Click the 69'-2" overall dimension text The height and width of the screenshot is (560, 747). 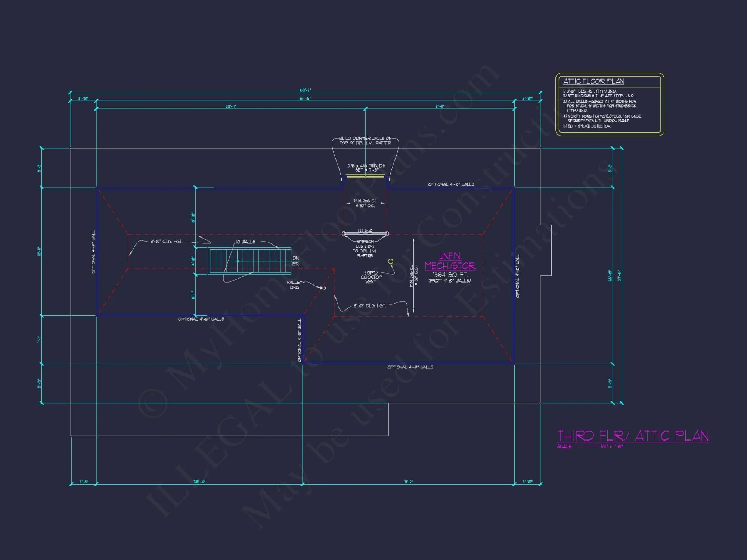coord(305,89)
